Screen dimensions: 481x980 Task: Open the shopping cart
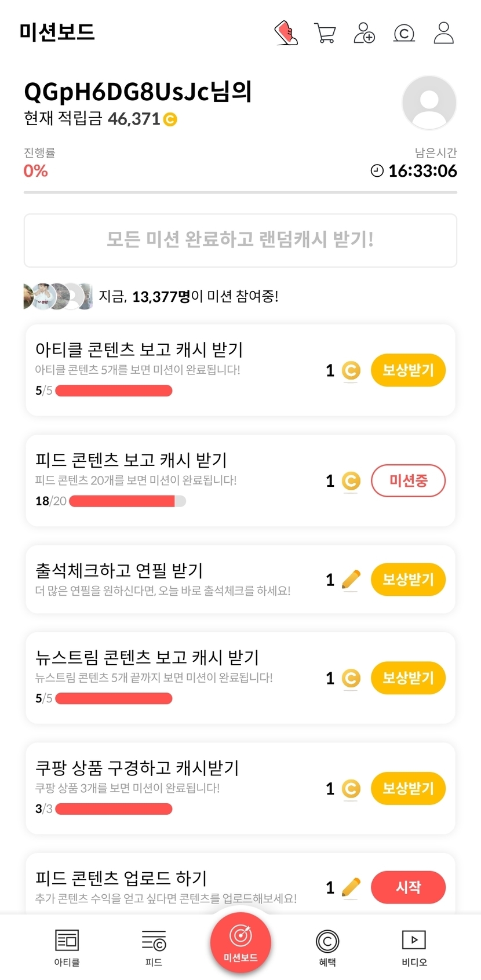click(325, 33)
